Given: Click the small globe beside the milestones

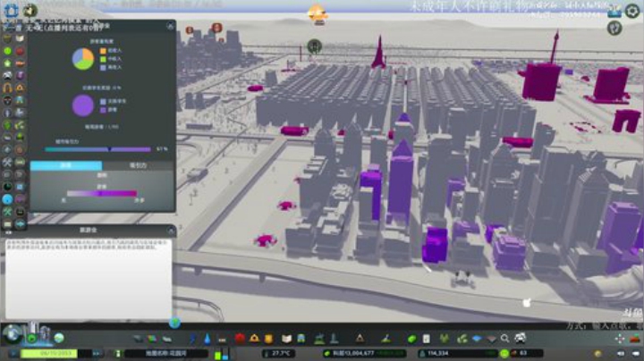Looking at the screenshot, I should 59,338.
